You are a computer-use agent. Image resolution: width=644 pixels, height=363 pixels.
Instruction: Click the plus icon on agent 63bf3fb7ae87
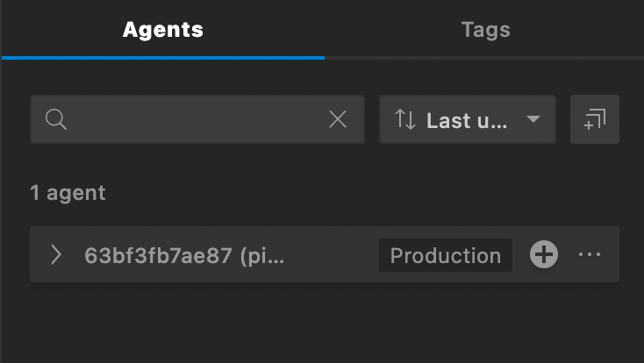(544, 255)
